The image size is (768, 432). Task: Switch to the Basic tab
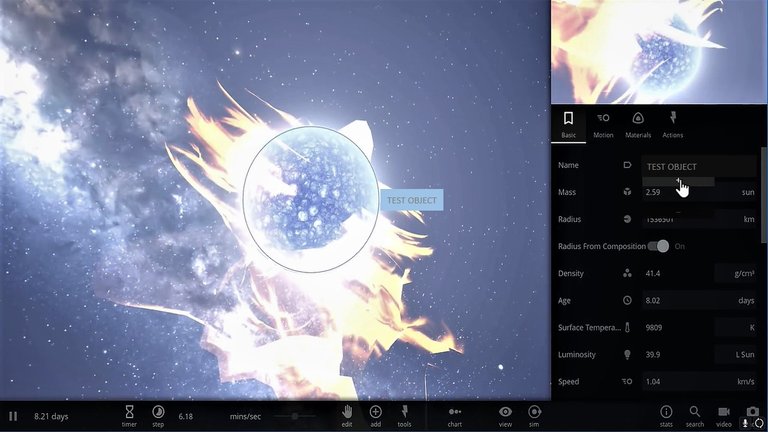[x=569, y=124]
